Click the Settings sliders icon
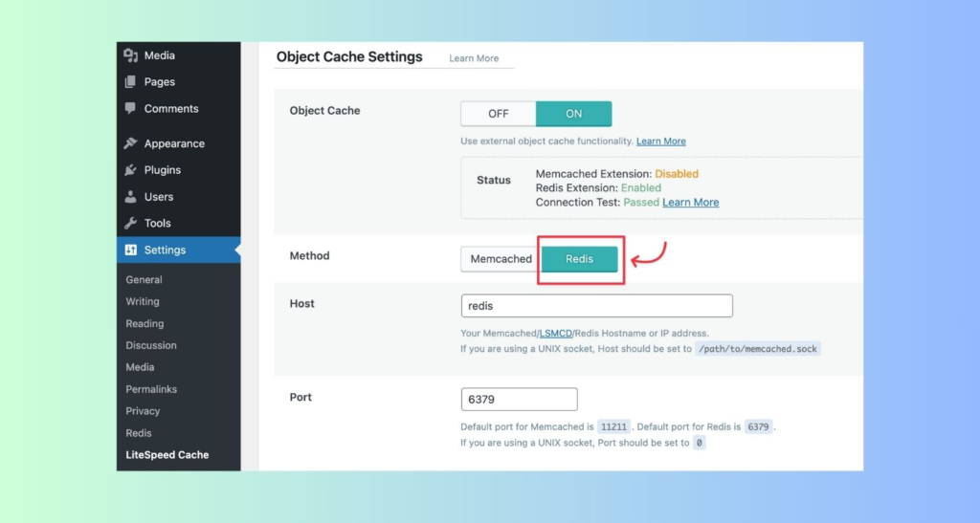Screen dimensions: 980x523 [x=130, y=250]
